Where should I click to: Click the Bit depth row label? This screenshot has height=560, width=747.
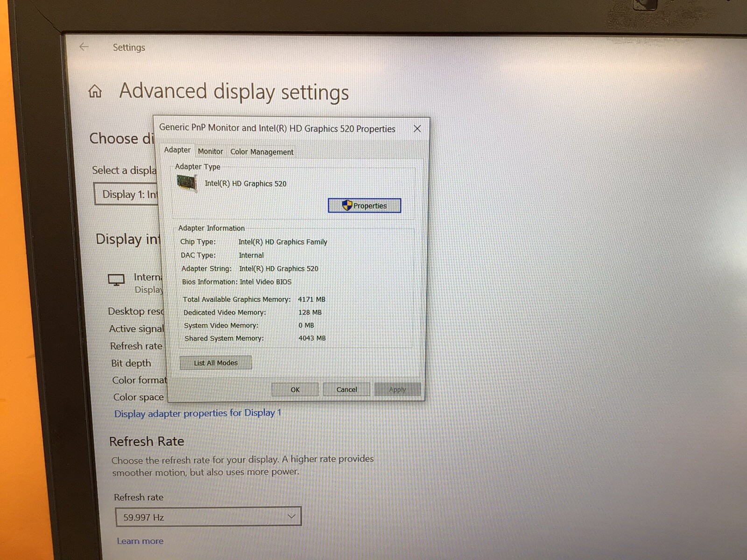pyautogui.click(x=131, y=363)
